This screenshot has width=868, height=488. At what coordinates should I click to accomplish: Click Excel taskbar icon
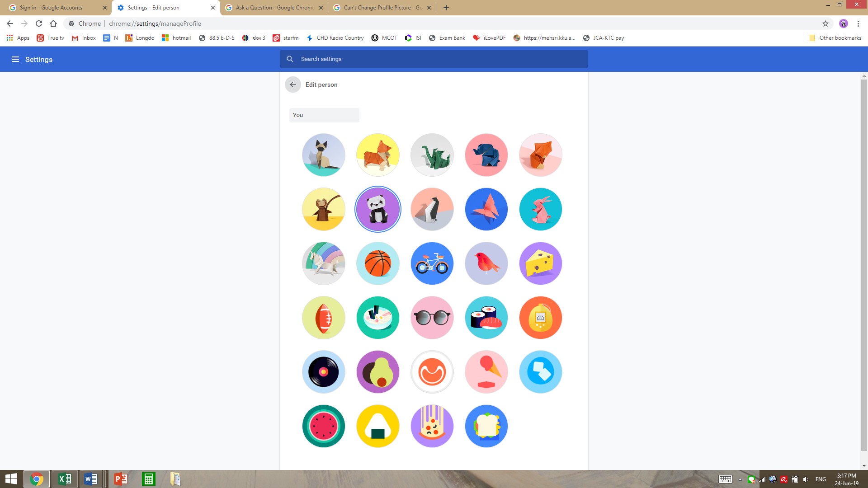pos(64,479)
